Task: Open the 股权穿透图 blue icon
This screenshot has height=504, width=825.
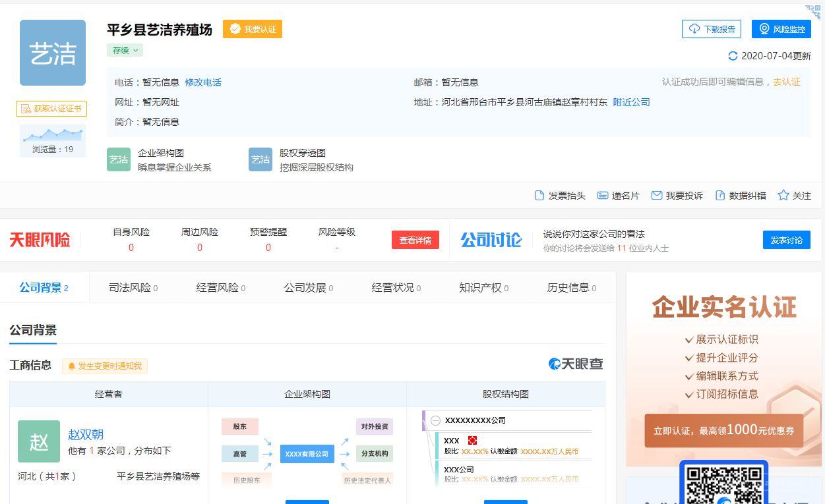Action: [x=260, y=159]
